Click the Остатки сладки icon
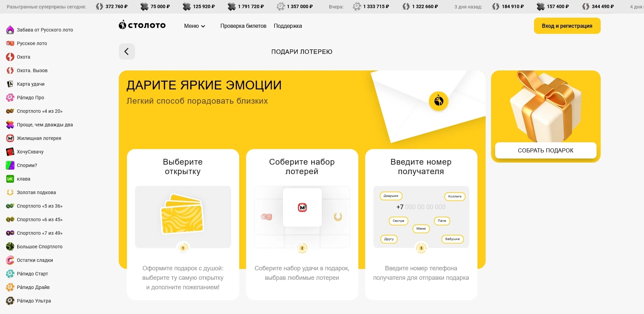This screenshot has height=314, width=644. pyautogui.click(x=10, y=260)
